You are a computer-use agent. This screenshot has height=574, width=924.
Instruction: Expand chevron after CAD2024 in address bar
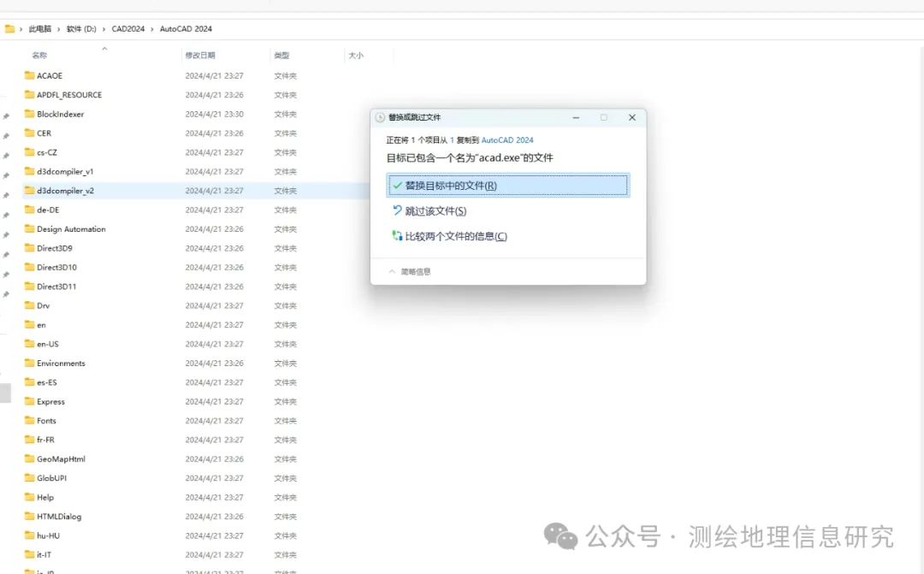[152, 29]
